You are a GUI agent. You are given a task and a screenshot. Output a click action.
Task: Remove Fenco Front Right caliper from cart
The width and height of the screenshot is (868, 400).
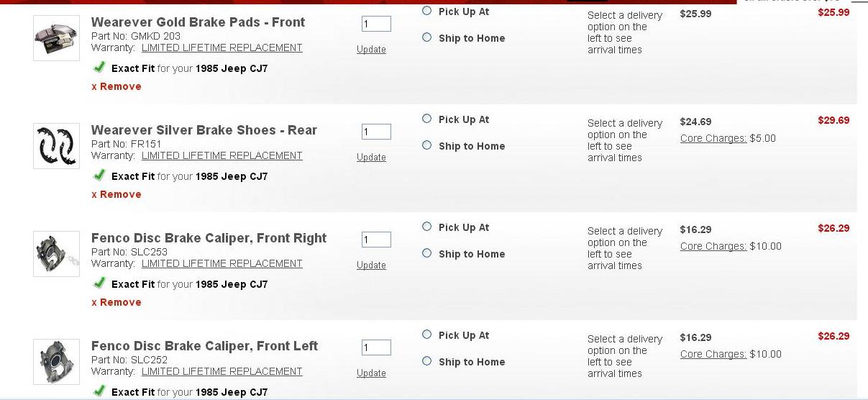click(117, 302)
